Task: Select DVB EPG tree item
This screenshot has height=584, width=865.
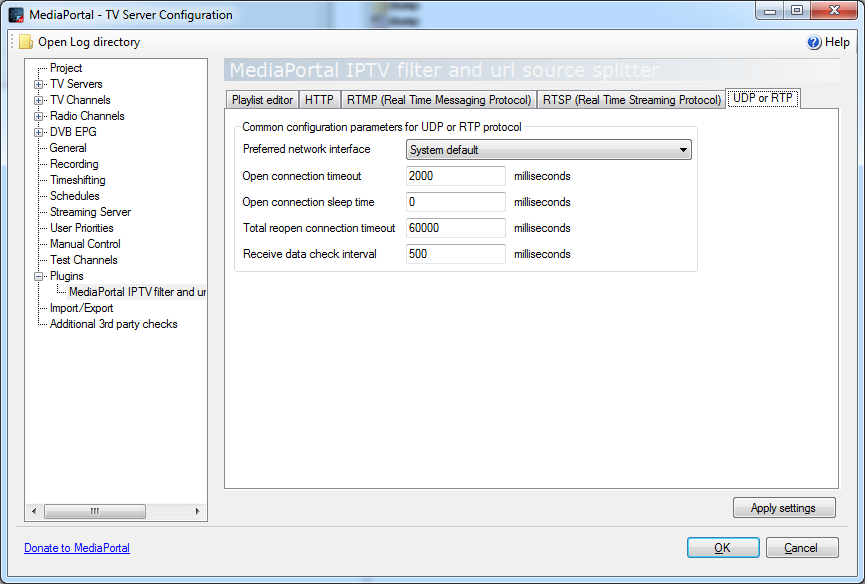Action: [73, 132]
